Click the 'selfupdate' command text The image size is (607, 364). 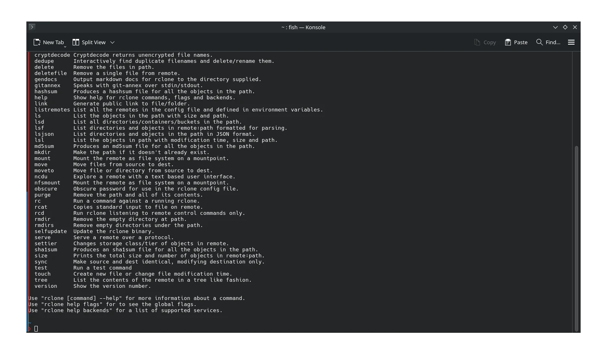point(51,231)
